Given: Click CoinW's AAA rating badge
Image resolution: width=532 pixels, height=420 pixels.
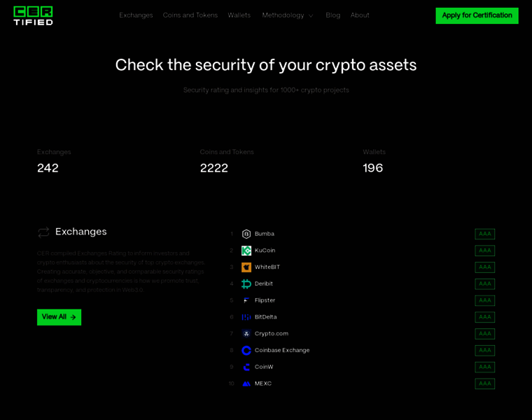Looking at the screenshot, I should [x=485, y=367].
